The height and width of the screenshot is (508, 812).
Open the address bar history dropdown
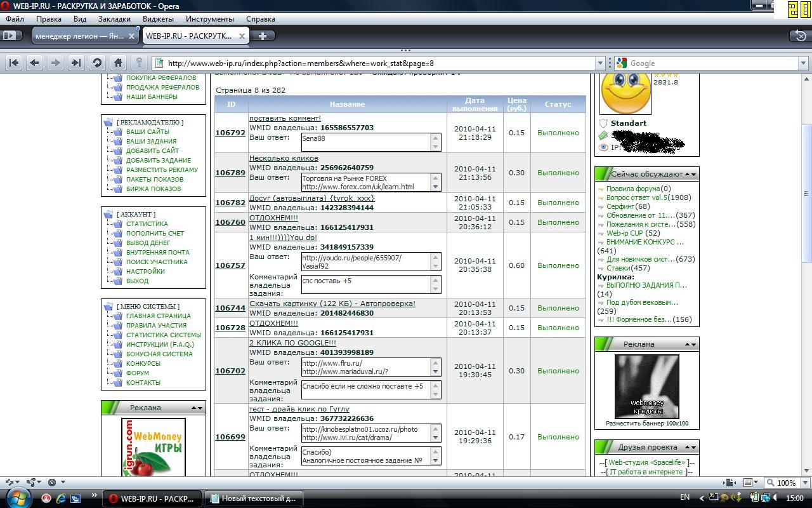pyautogui.click(x=599, y=63)
